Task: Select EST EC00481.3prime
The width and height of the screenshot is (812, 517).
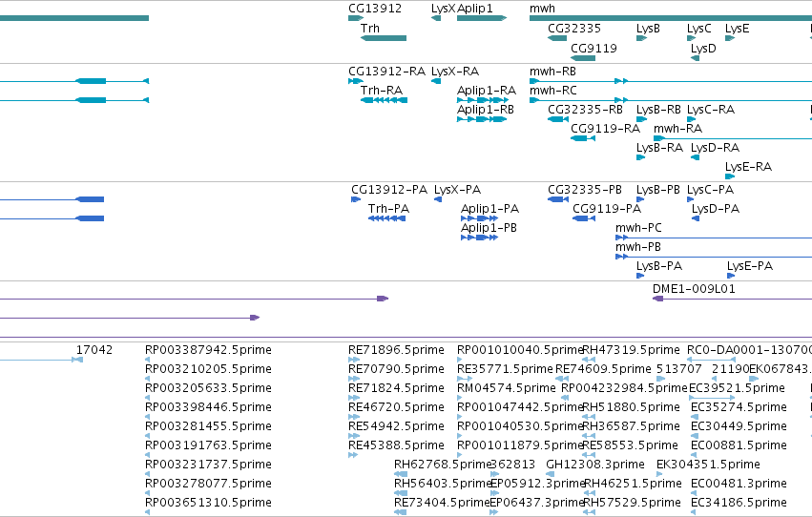Action: 739,484
